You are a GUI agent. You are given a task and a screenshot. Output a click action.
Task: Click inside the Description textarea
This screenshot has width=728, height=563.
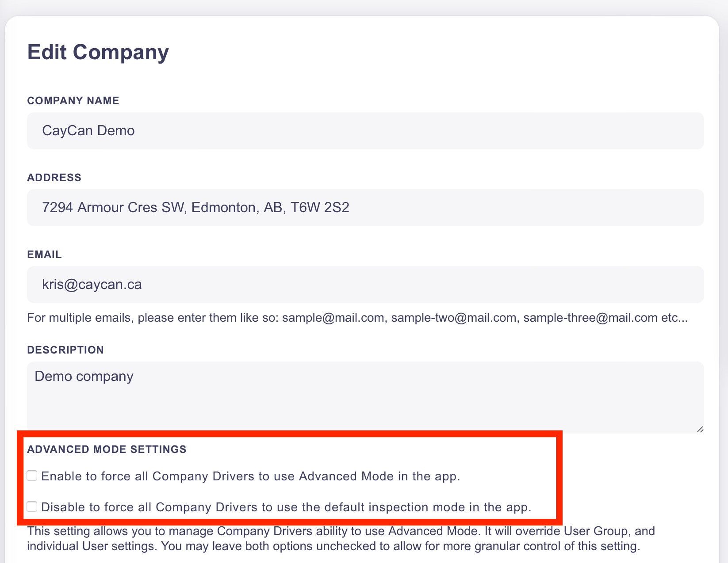pyautogui.click(x=365, y=397)
